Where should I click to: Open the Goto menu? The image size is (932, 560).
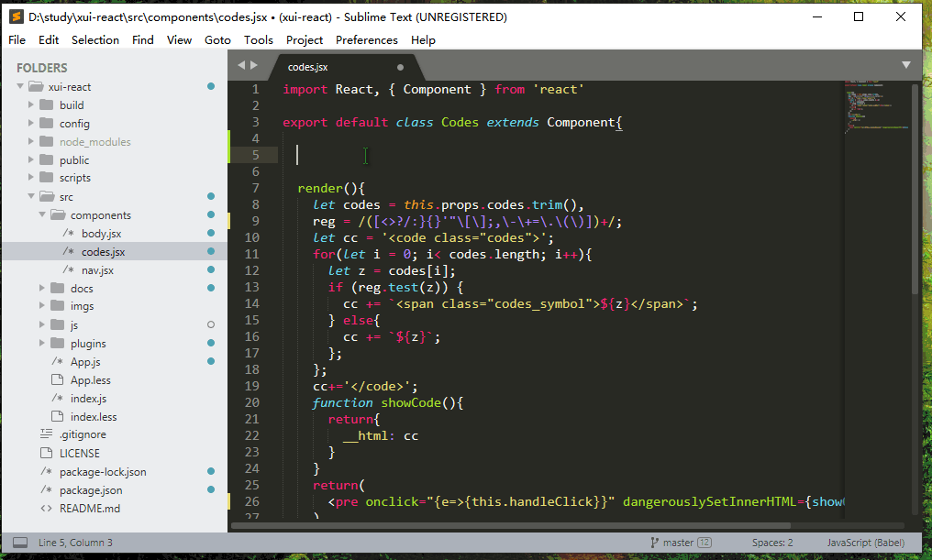217,39
